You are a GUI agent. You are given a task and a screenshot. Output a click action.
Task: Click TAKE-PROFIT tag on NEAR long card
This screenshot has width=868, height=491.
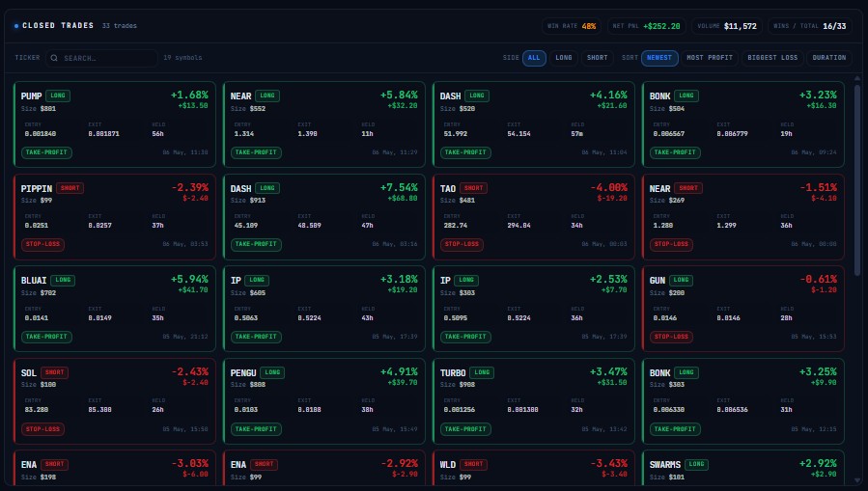point(256,152)
